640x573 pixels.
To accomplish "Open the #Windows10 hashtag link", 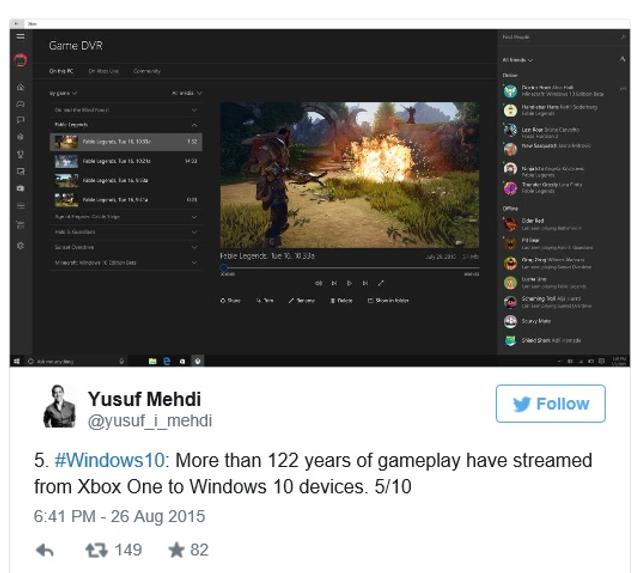I will tap(109, 460).
